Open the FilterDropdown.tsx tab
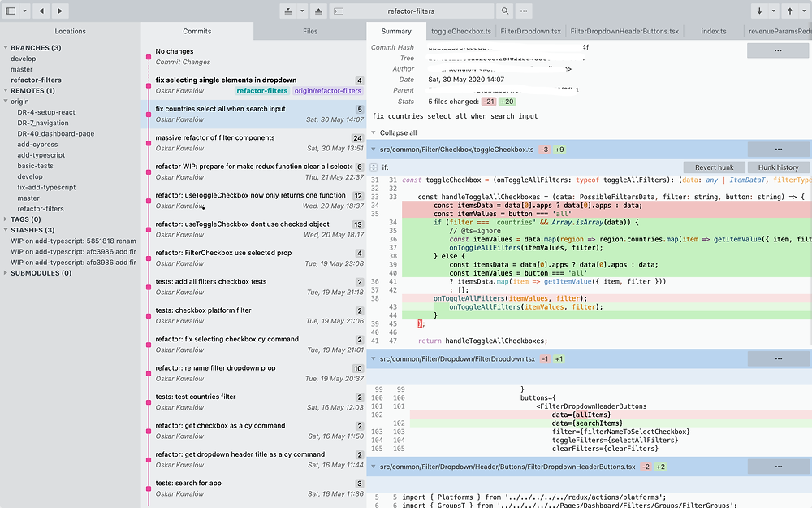 click(x=530, y=31)
